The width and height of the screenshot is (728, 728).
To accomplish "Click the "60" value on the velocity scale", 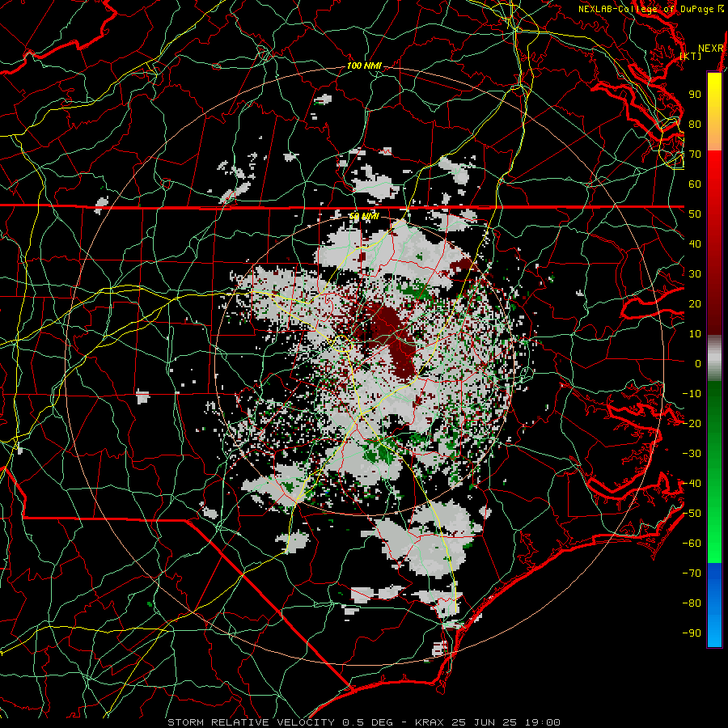I will (695, 184).
